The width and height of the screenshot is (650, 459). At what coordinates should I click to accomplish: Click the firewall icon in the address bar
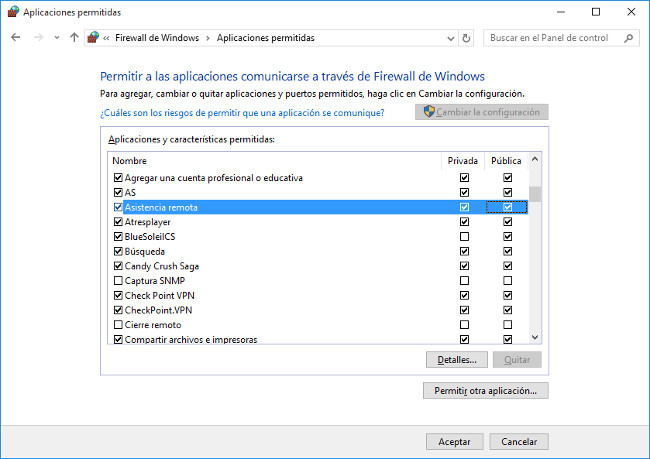[93, 38]
